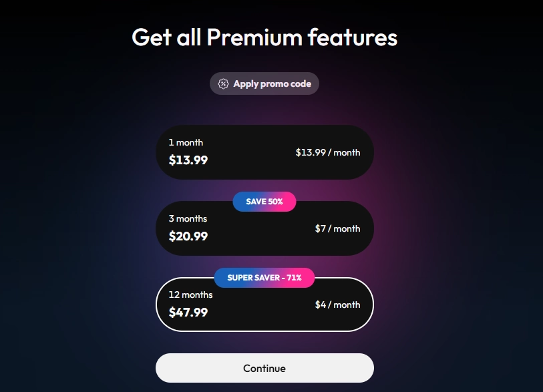The height and width of the screenshot is (392, 543).
Task: Click the $13.99 price on the monthly plan
Action: [188, 160]
